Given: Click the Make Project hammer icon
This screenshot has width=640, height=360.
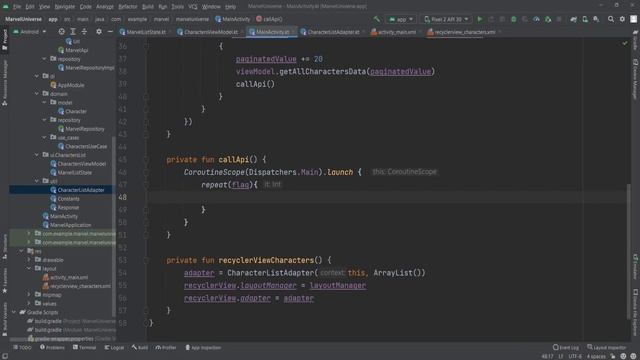Looking at the screenshot, I should click(376, 19).
